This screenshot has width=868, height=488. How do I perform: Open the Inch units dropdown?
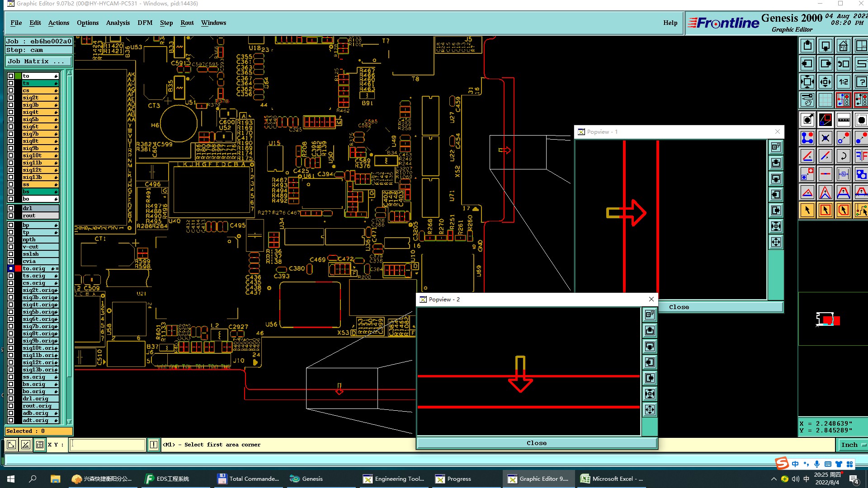[853, 445]
